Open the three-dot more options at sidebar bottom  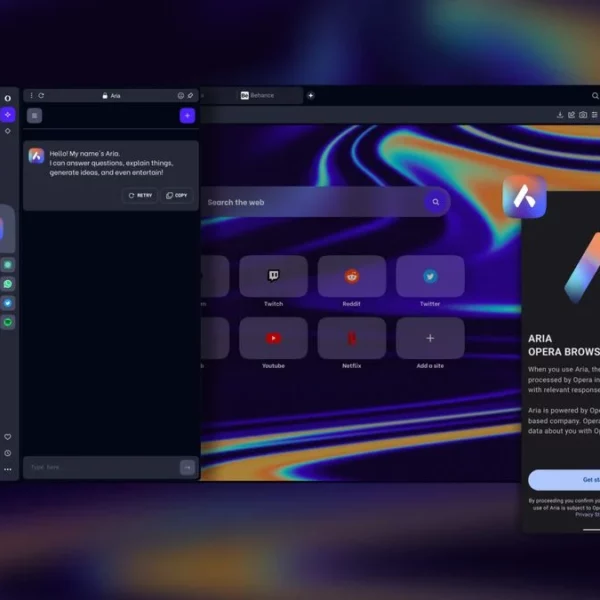point(8,469)
